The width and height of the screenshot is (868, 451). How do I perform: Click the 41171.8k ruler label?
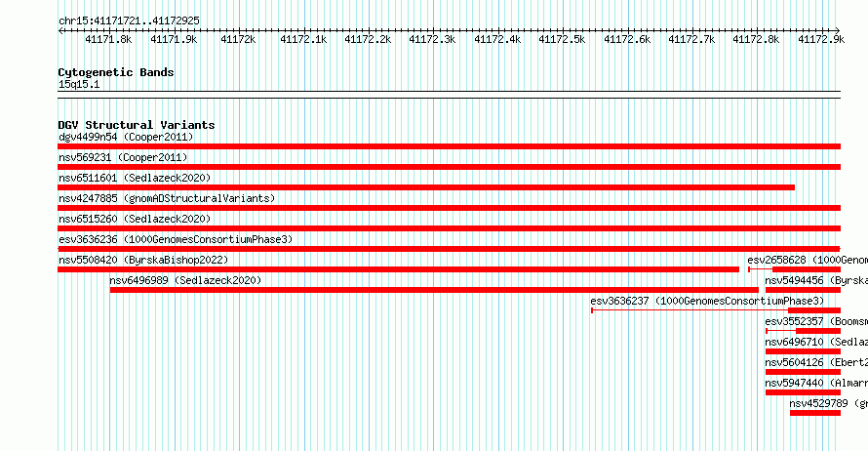click(108, 40)
